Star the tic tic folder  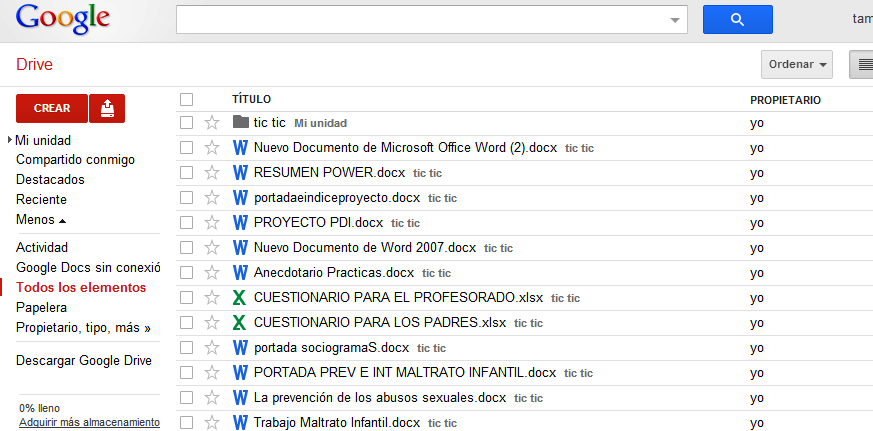click(x=212, y=123)
